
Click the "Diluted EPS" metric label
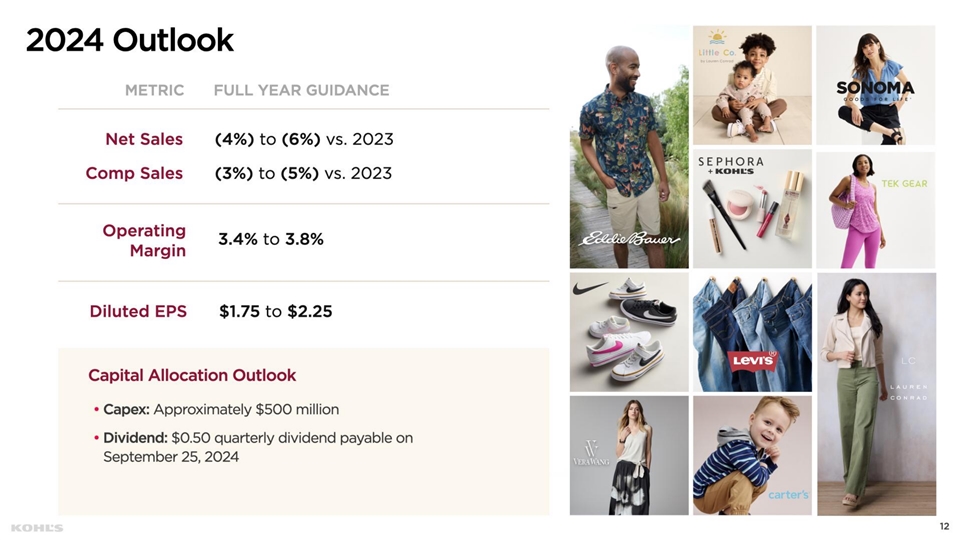pyautogui.click(x=138, y=311)
